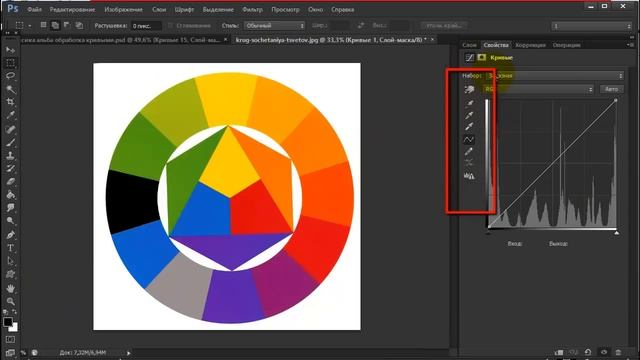Viewport: 640px width, 360px height.
Task: Select the Crop tool
Action: pos(11,102)
